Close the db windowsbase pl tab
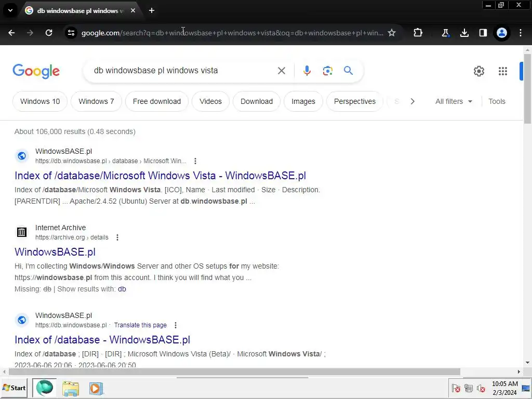The width and height of the screenshot is (532, 399). [x=133, y=10]
